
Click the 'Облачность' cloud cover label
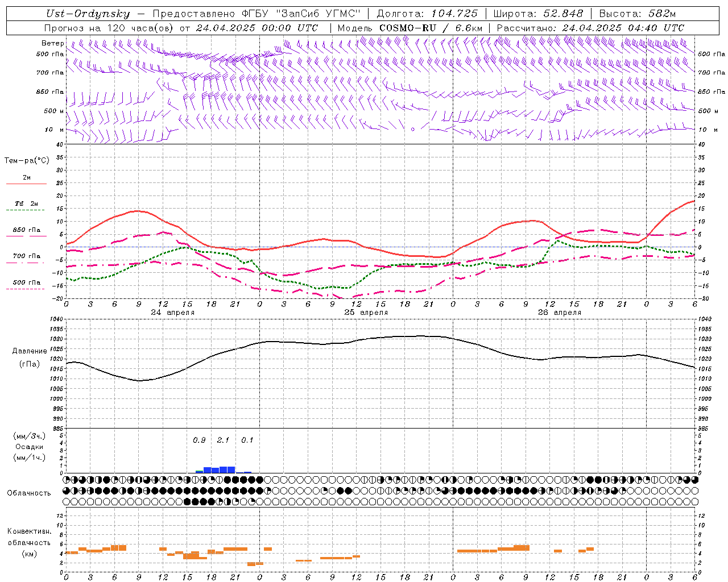click(29, 493)
